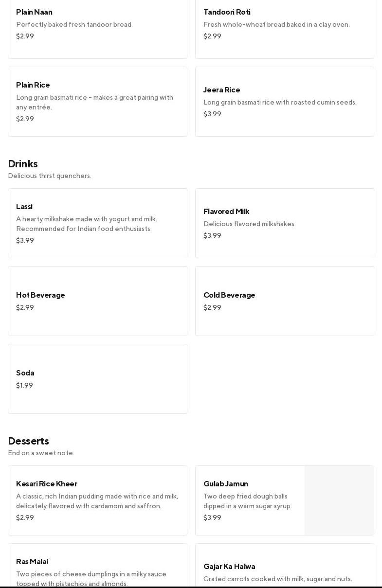This screenshot has width=382, height=588.
Task: Open the Plain Naan menu item
Action: pyautogui.click(x=97, y=24)
